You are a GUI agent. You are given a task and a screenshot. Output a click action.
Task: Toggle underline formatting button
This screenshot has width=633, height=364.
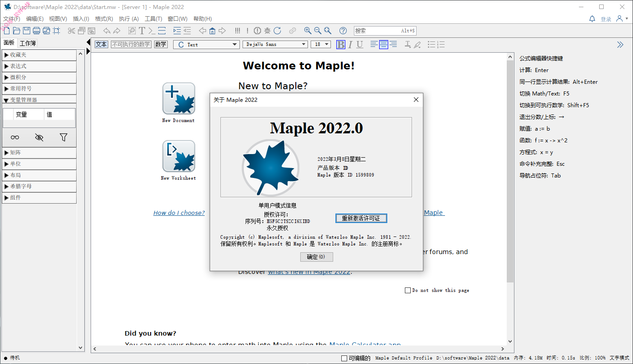tap(360, 44)
